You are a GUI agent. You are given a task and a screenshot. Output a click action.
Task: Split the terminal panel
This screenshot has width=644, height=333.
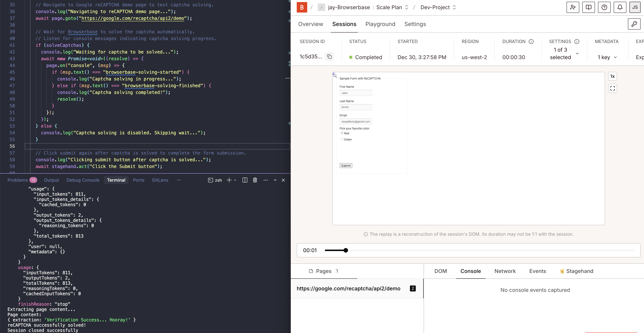click(x=245, y=180)
